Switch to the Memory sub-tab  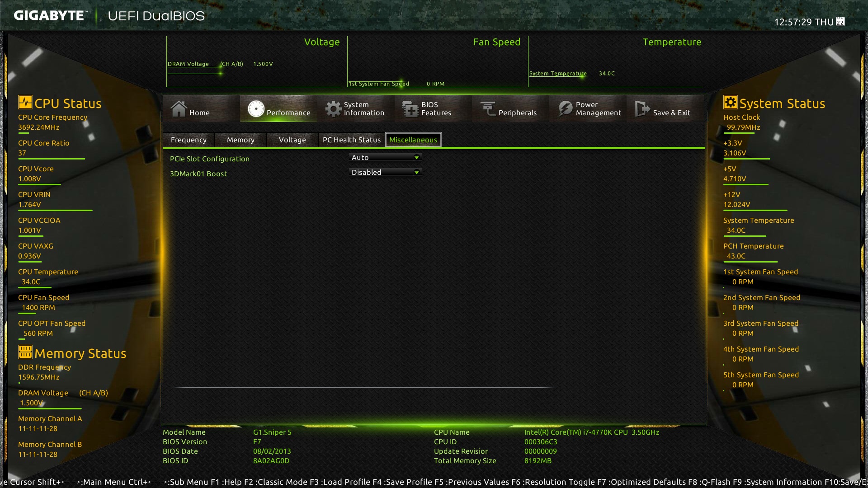tap(241, 140)
